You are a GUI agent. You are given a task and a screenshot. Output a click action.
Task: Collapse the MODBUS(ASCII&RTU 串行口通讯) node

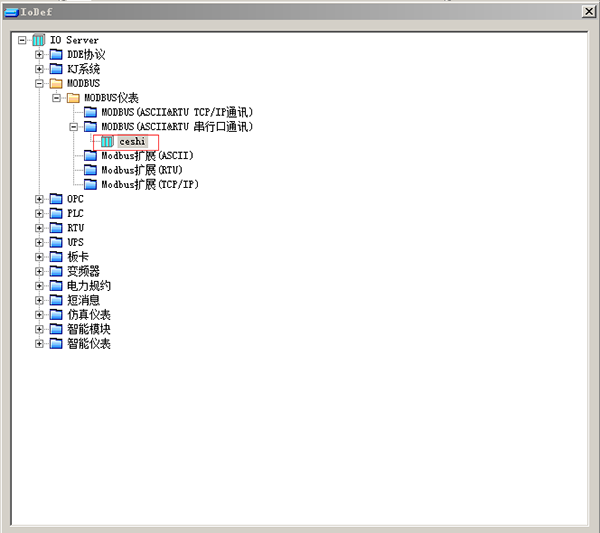coord(73,127)
